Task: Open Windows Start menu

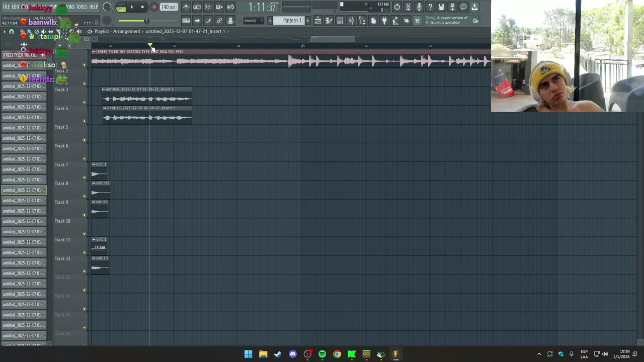Action: tap(249, 354)
